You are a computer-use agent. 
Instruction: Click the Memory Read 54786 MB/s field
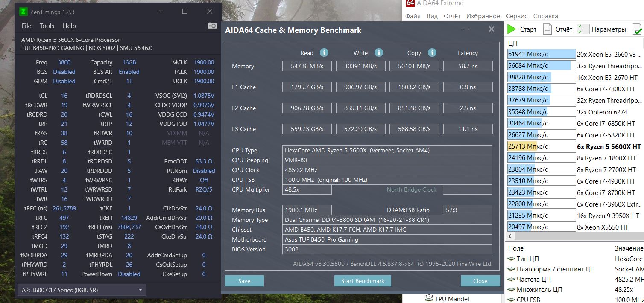(307, 66)
